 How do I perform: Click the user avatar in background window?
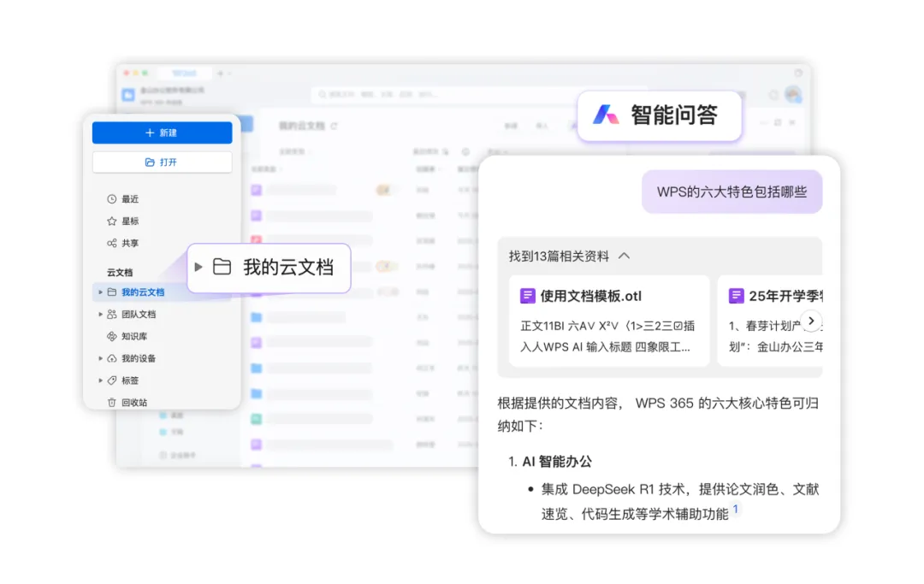pyautogui.click(x=793, y=94)
